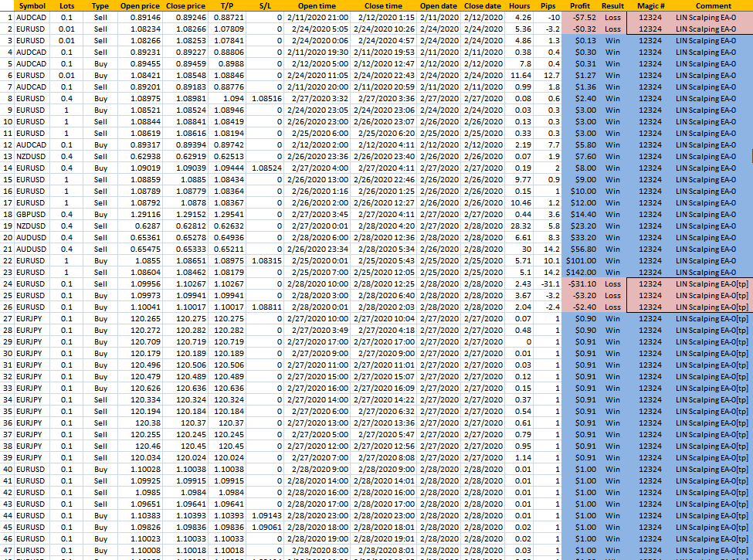The width and height of the screenshot is (753, 560).
Task: Click the Hours value 10.46
Action: 520,202
